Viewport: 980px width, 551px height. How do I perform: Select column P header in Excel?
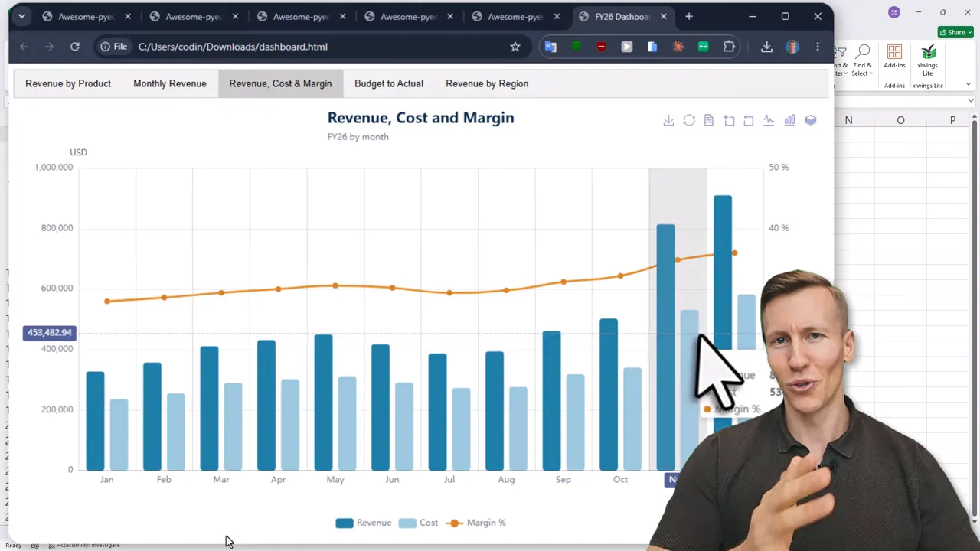(952, 120)
